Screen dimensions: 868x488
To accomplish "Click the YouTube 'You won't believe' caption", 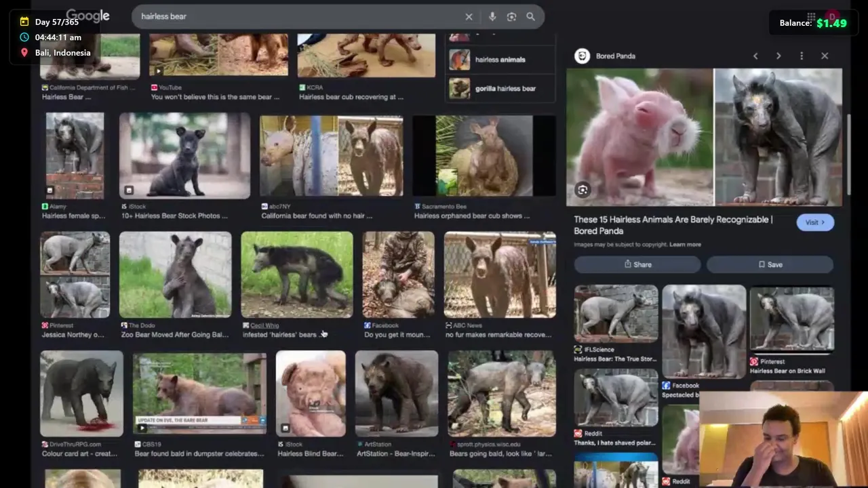I will [215, 97].
